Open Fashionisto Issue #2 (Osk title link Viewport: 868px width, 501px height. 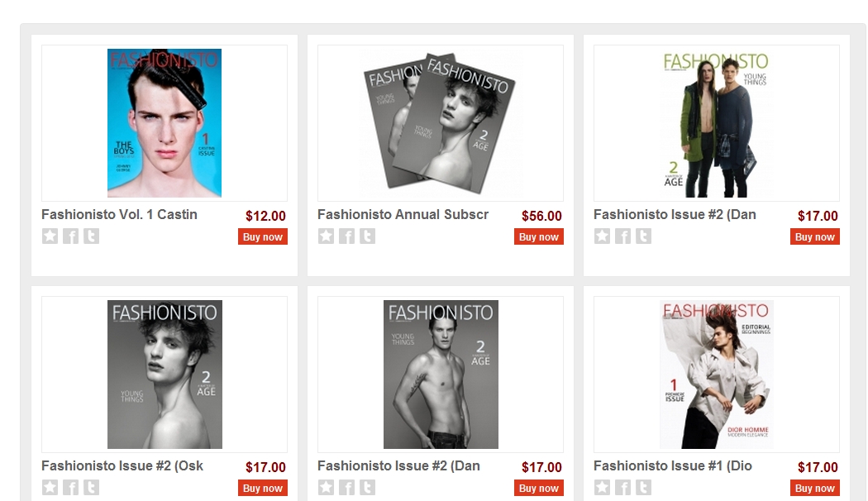[122, 466]
